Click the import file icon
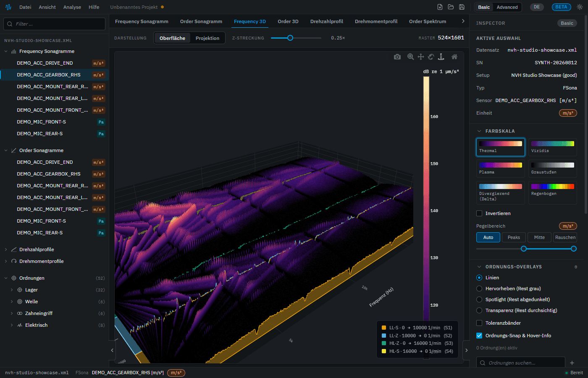 pos(440,7)
